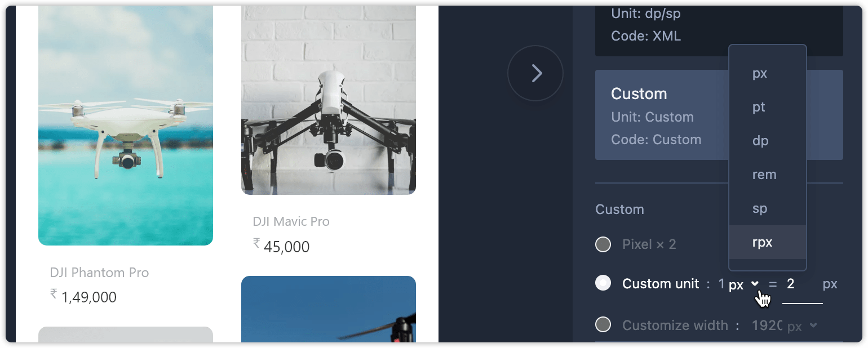Click the custom unit value field showing 2
Image resolution: width=868 pixels, height=348 pixels.
click(x=802, y=285)
